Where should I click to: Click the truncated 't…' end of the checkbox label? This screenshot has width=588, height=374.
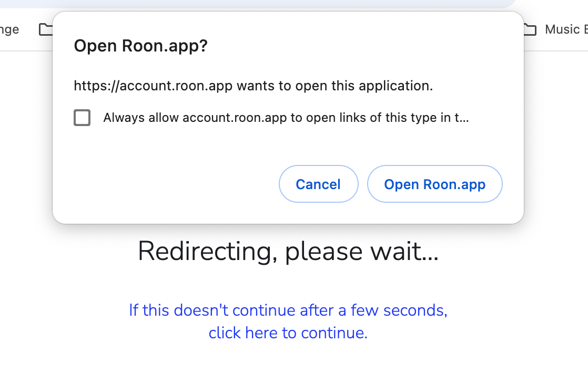[x=462, y=118]
